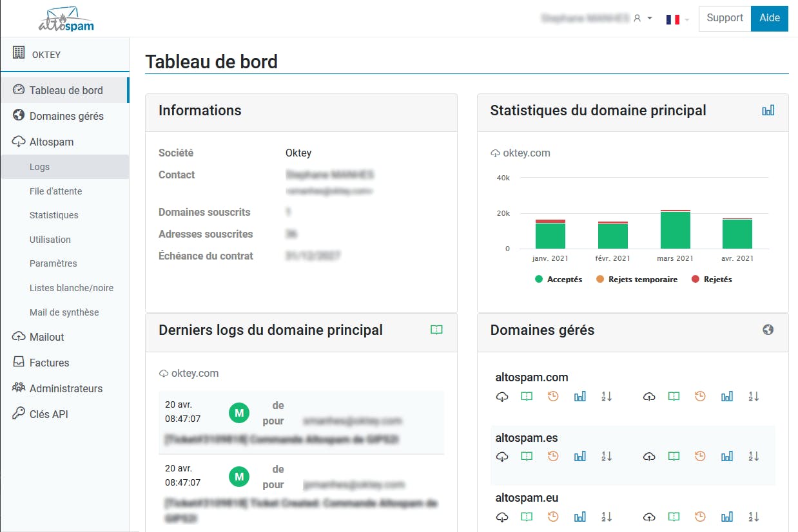The image size is (798, 532).
Task: Open altospam.com bar-chart icon in cloud-download group
Action: tap(580, 397)
